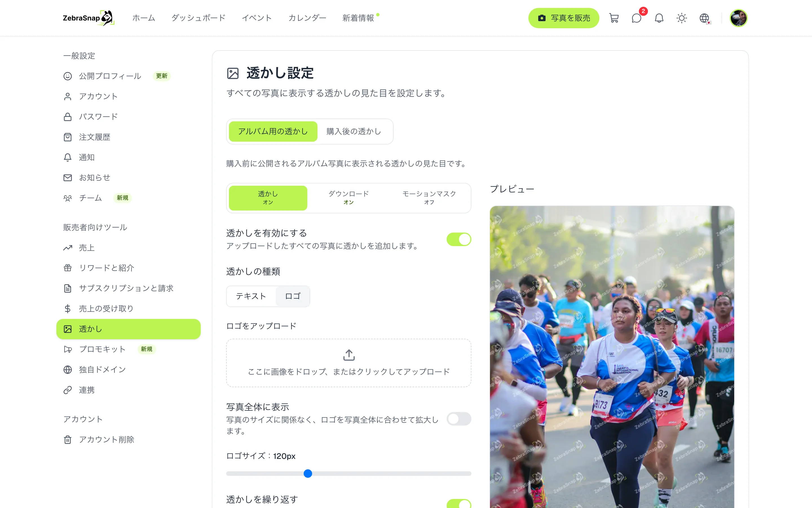Open messages chat icon with badge

(637, 18)
